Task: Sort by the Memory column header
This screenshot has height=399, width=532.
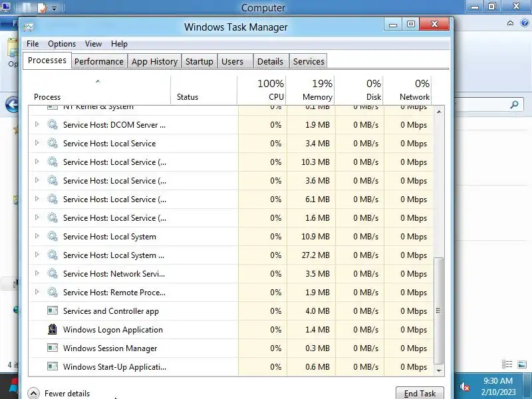Action: [x=310, y=90]
